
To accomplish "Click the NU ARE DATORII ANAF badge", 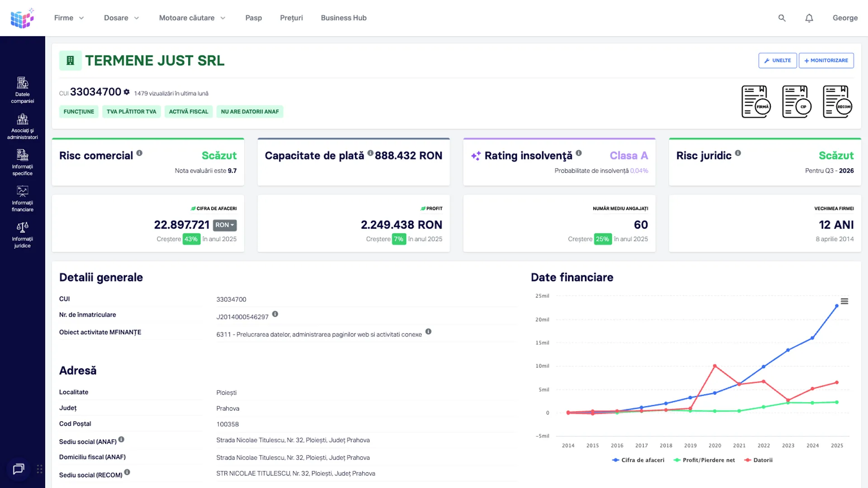I will [x=250, y=112].
